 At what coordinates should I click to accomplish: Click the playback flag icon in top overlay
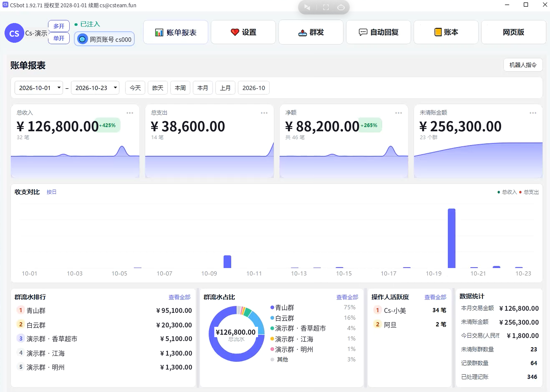tap(307, 7)
